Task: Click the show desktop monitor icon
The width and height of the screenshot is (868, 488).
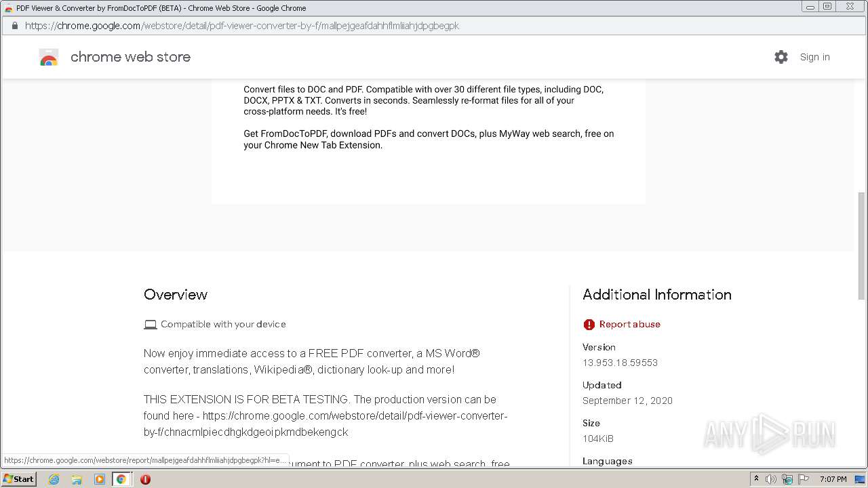Action: 859,479
